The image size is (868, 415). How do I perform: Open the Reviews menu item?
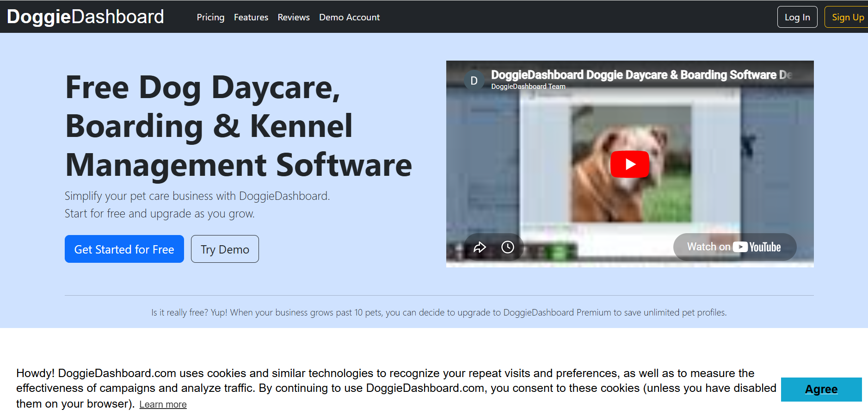tap(294, 17)
